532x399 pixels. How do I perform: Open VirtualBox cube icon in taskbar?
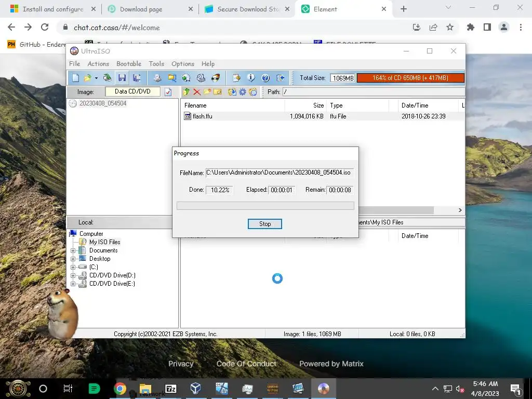point(196,389)
